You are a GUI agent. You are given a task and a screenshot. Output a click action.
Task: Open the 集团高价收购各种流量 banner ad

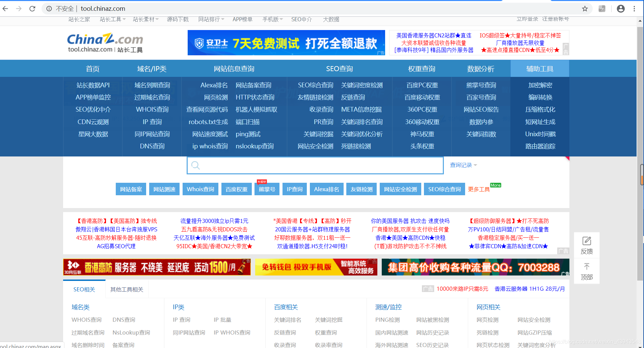(476, 267)
